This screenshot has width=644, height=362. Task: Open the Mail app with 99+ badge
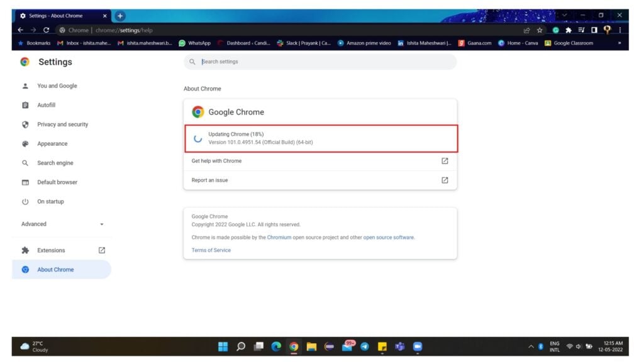click(x=347, y=346)
